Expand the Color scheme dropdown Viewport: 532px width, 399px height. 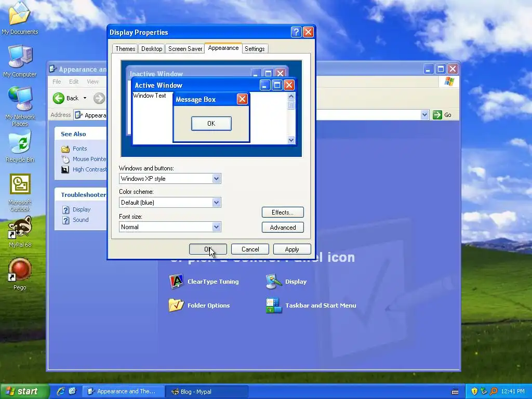[x=216, y=203]
